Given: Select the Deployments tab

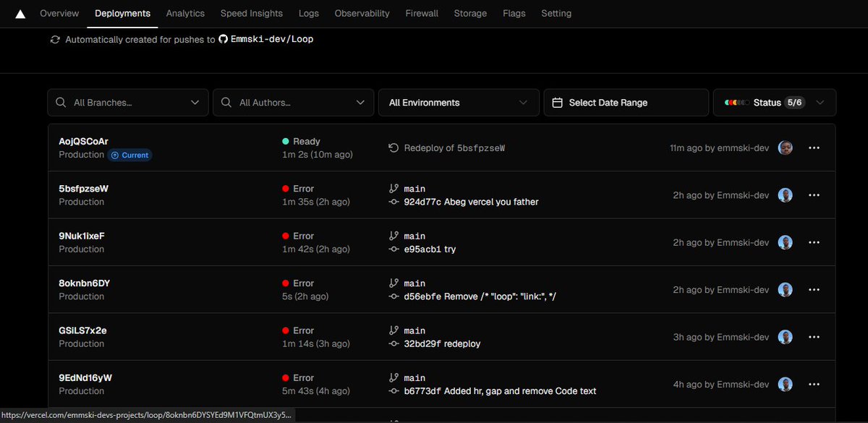Looking at the screenshot, I should tap(123, 13).
